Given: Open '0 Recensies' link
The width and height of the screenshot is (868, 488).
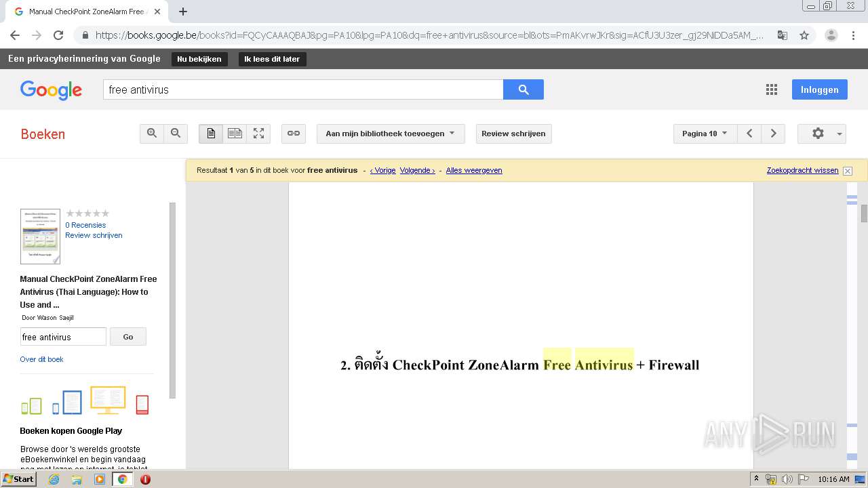Looking at the screenshot, I should [x=85, y=225].
